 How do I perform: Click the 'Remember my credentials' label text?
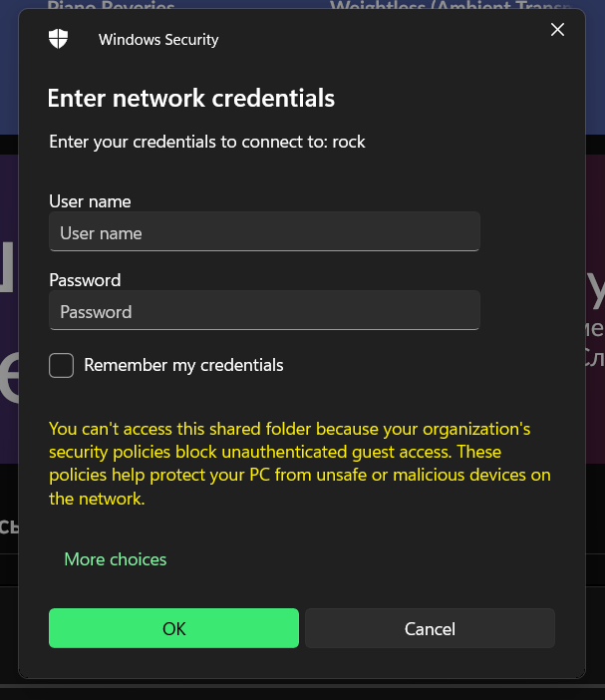183,365
